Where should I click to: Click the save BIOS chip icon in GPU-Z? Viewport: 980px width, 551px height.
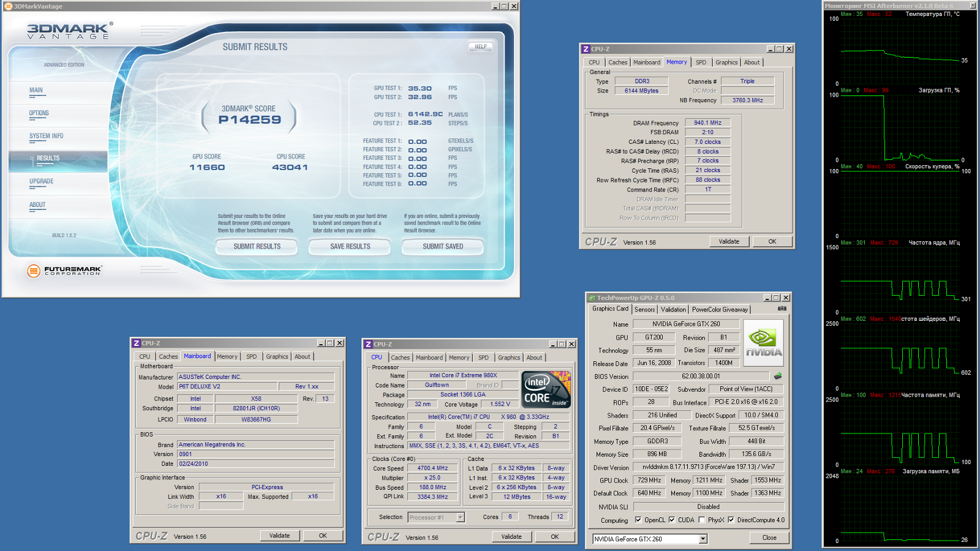tap(778, 376)
